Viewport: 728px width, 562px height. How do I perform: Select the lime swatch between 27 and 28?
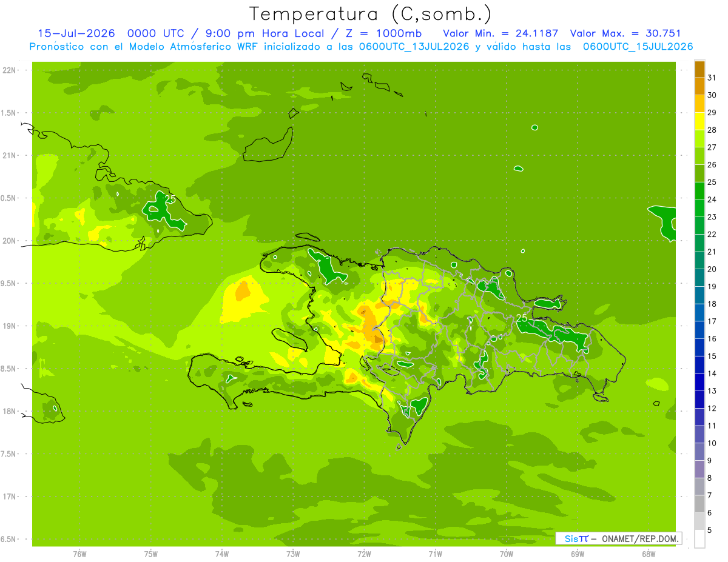tap(699, 138)
